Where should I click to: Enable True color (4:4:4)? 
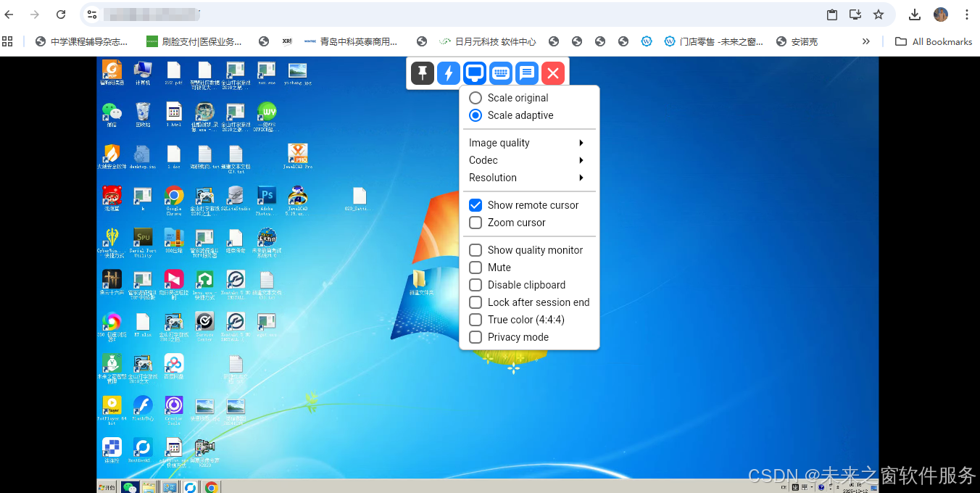[476, 320]
